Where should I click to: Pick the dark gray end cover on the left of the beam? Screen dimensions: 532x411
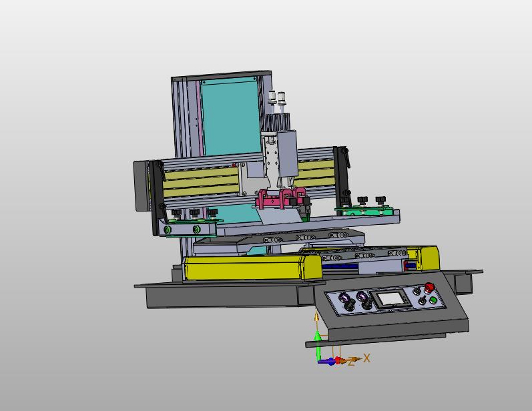[142, 186]
